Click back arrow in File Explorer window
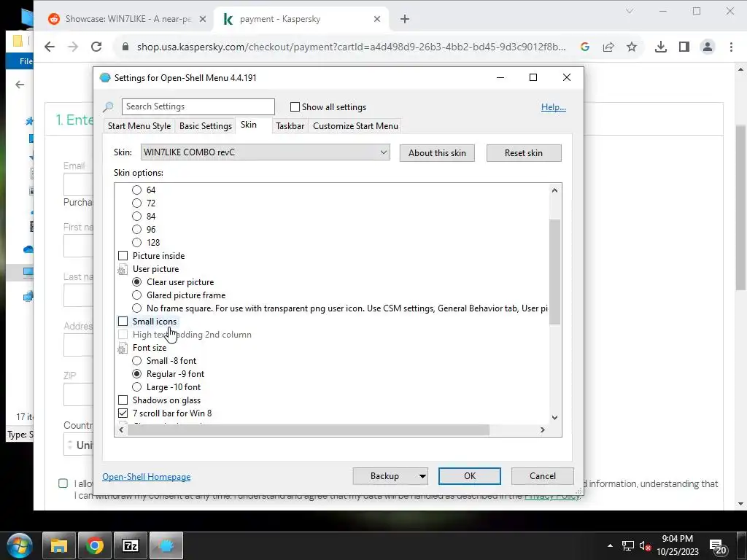Image resolution: width=747 pixels, height=560 pixels. click(x=20, y=85)
